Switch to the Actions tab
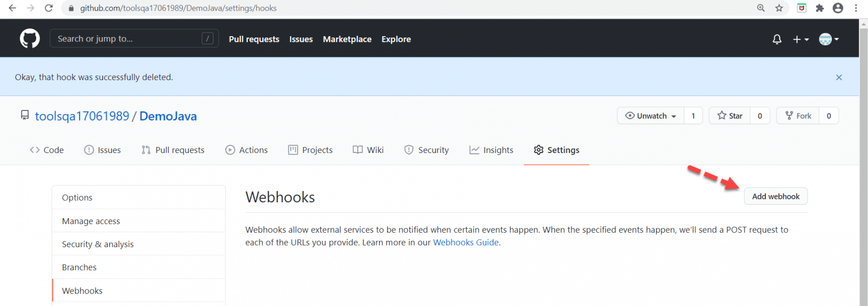 coord(246,150)
